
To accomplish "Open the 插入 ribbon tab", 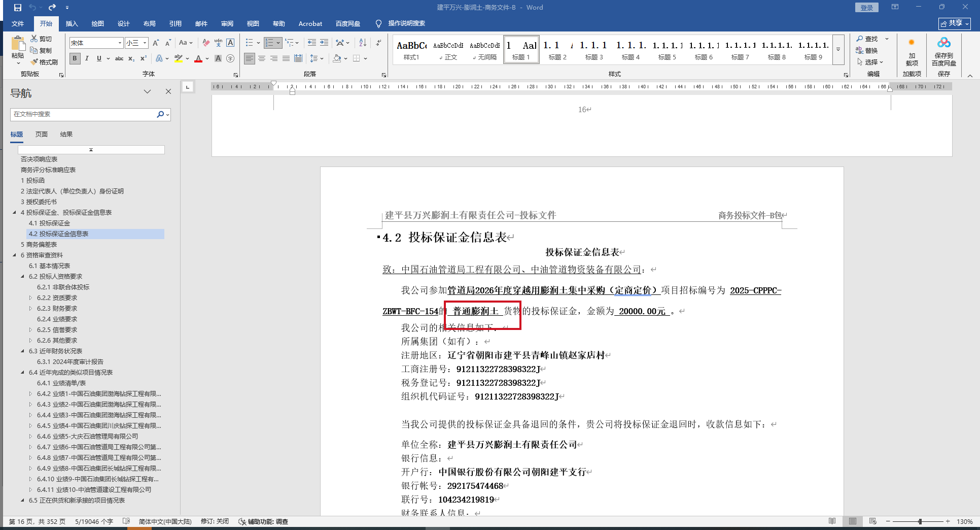I will click(72, 24).
